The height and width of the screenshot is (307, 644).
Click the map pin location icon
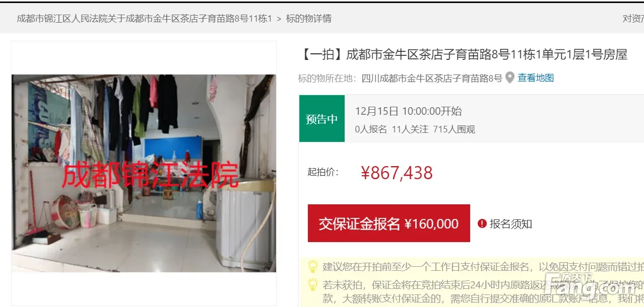[510, 78]
